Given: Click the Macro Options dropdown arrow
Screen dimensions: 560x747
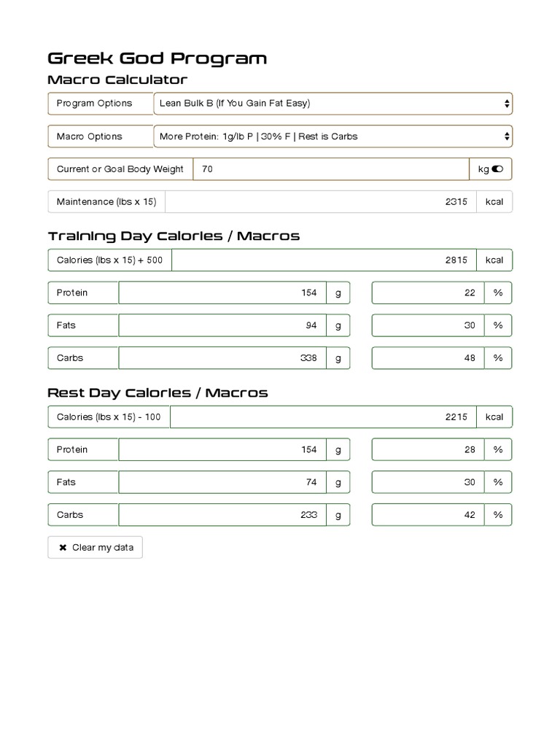Looking at the screenshot, I should coord(507,136).
